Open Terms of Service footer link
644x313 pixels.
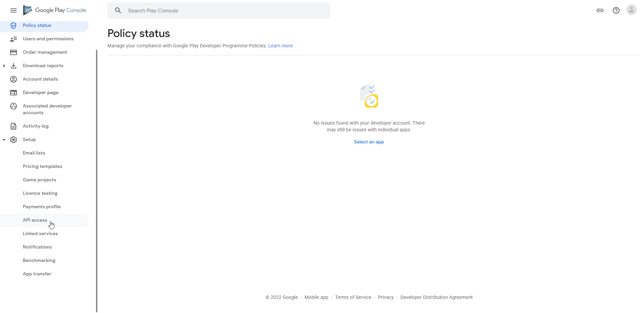(353, 297)
